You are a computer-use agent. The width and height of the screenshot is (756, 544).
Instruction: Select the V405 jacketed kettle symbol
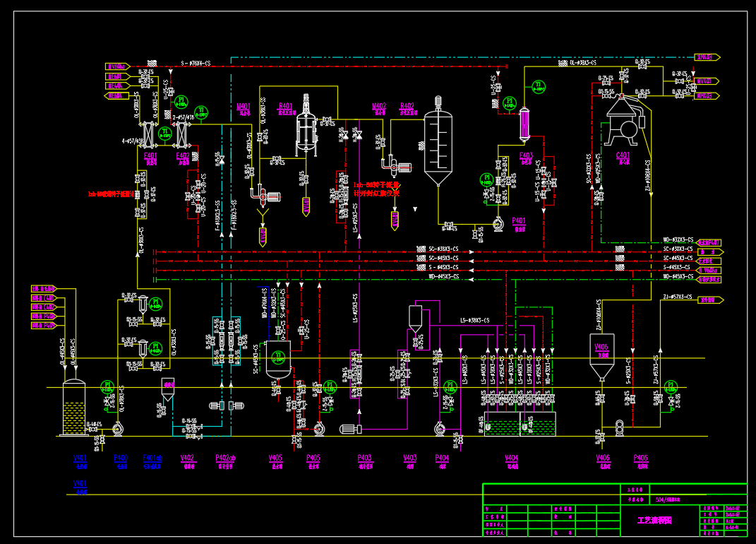278,359
